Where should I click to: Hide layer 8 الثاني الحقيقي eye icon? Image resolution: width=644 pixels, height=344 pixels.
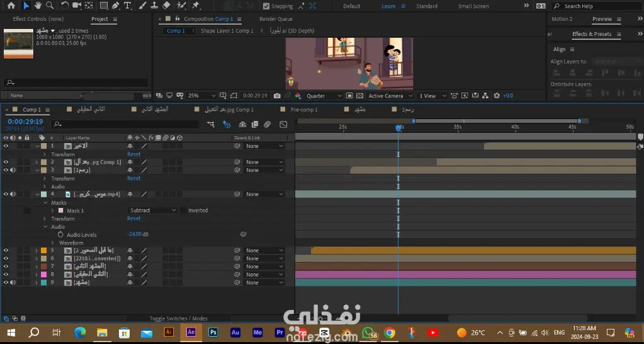click(6, 275)
